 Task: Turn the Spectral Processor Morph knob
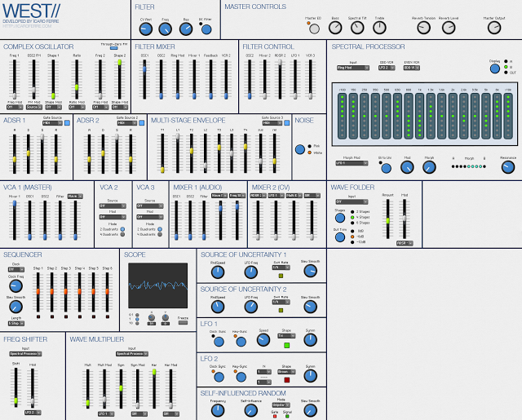pyautogui.click(x=429, y=167)
